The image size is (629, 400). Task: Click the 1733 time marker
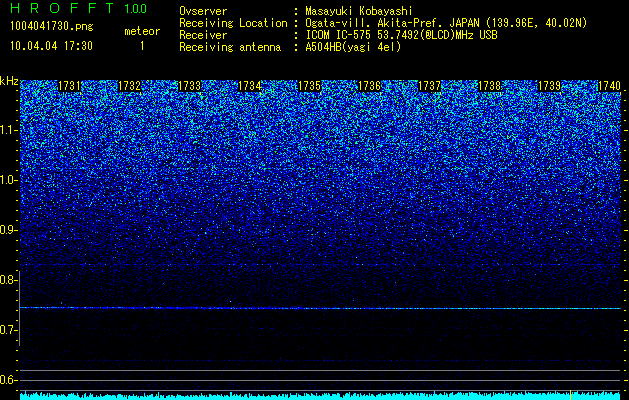click(189, 86)
